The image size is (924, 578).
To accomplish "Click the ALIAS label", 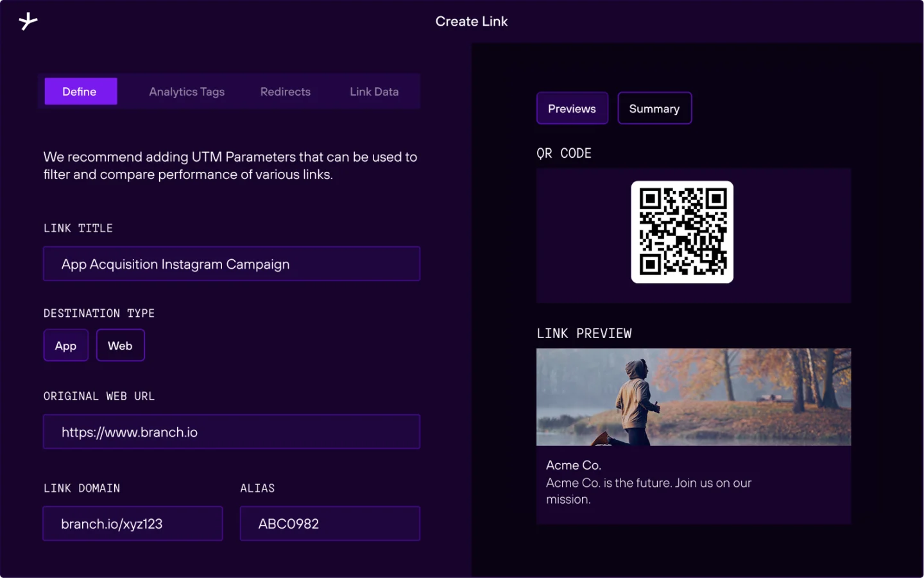I will click(x=257, y=488).
